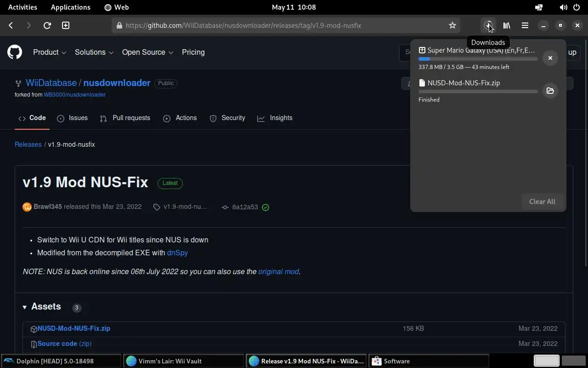588x368 pixels.
Task: Click the GitHub logo
Action: [x=15, y=52]
